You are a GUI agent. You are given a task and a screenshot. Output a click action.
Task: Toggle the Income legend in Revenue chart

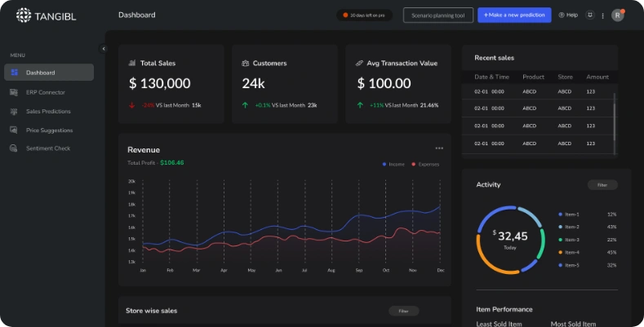coord(393,164)
